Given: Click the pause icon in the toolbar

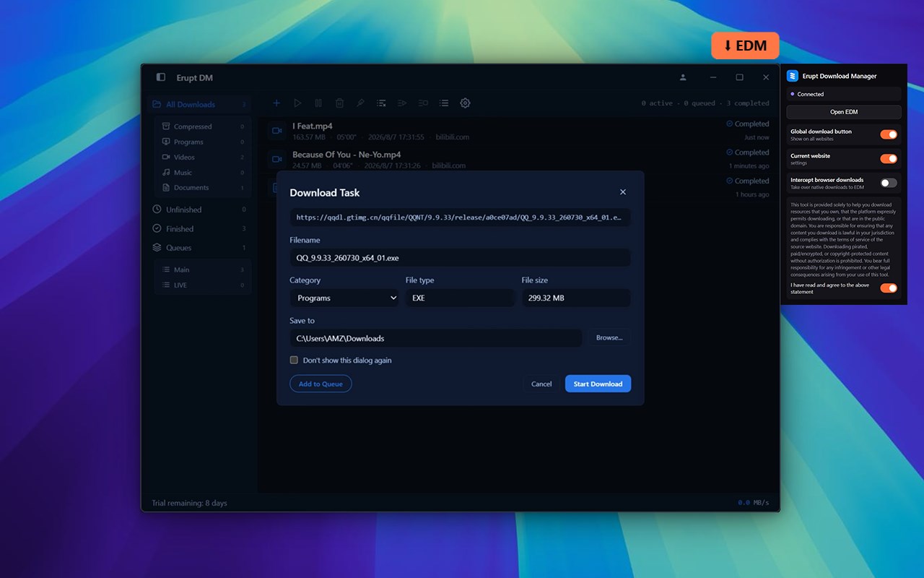Looking at the screenshot, I should (318, 103).
